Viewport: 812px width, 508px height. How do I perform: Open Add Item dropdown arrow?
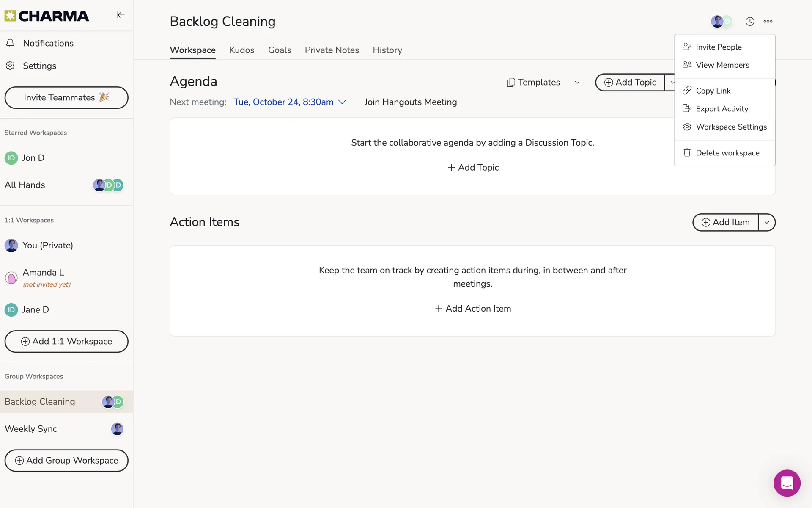766,222
